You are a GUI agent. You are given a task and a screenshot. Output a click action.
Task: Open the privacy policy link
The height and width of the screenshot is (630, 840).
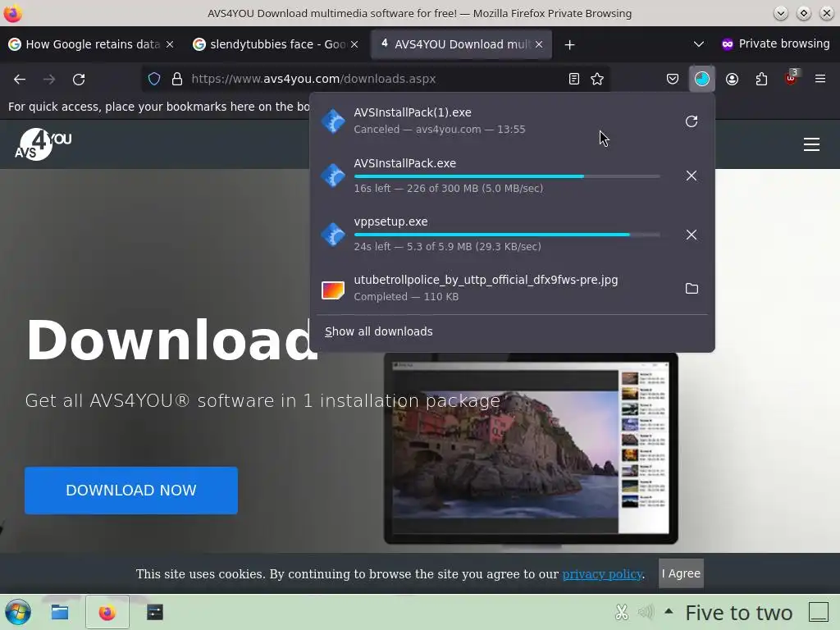point(602,573)
